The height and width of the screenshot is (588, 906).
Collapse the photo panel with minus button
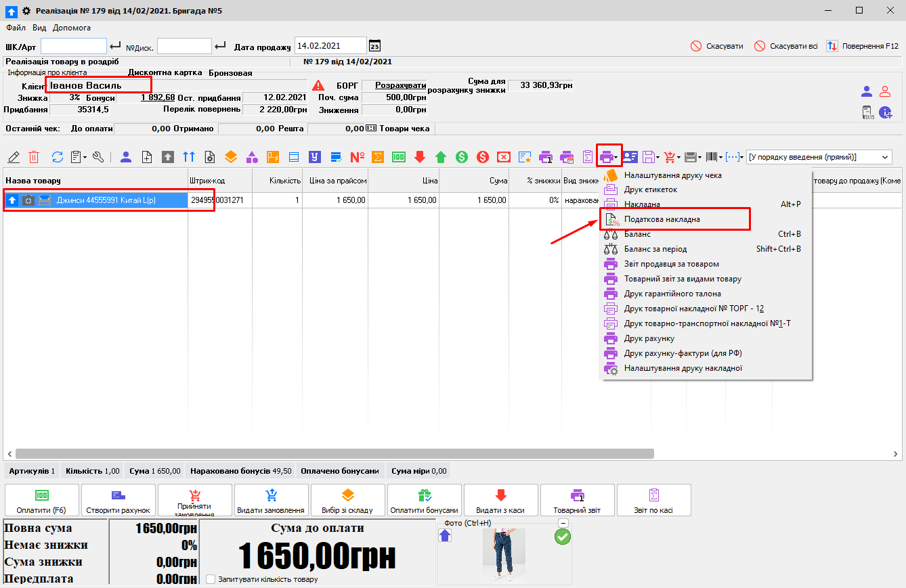(x=563, y=523)
